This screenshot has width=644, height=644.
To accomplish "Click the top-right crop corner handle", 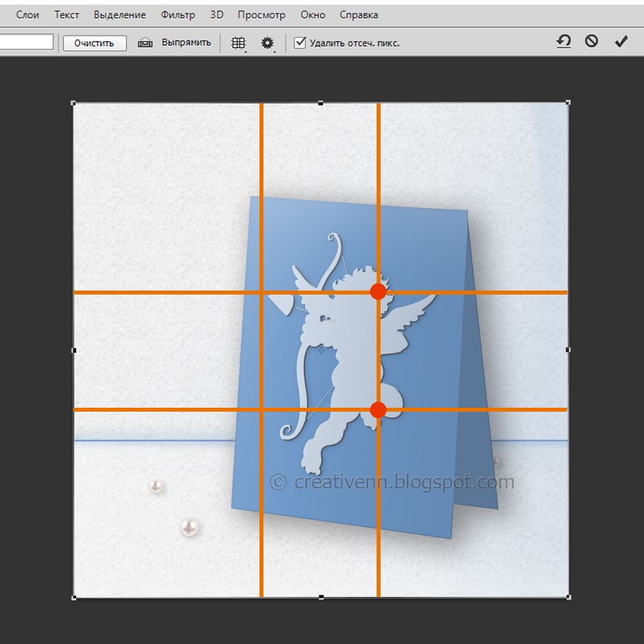I will [568, 103].
